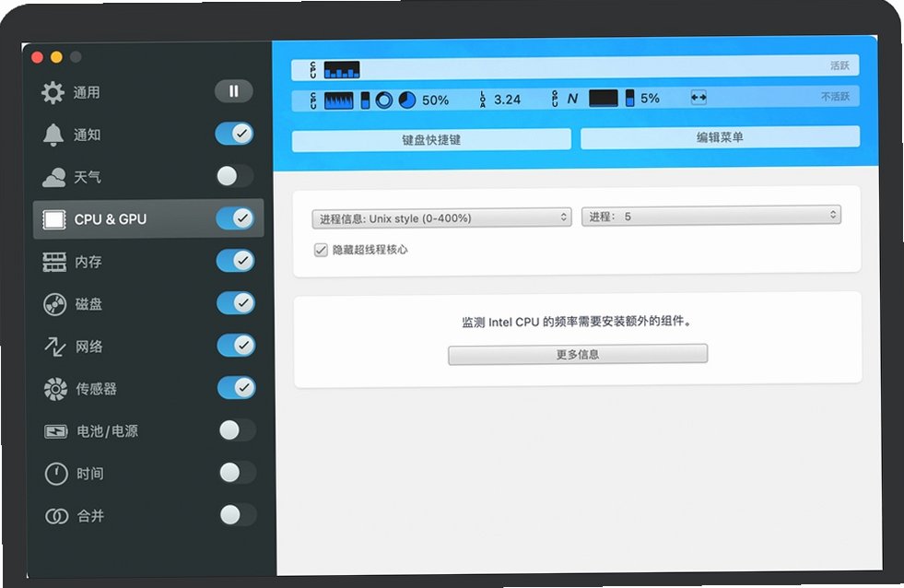The height and width of the screenshot is (588, 904).
Task: Click the GPU 'N' name item
Action: click(572, 100)
